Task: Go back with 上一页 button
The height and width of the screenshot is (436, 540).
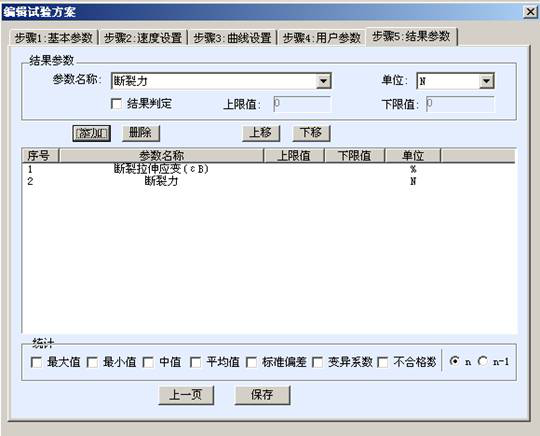Action: pos(186,395)
